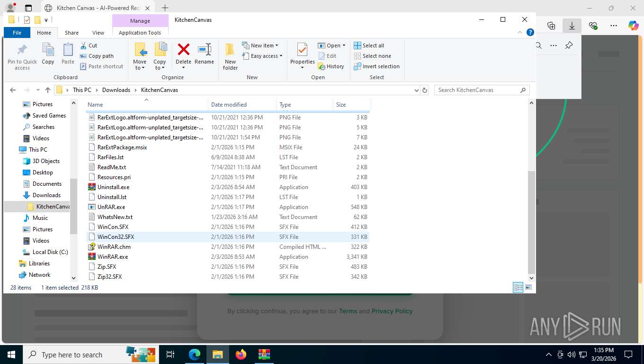Click the New folder icon

(230, 49)
